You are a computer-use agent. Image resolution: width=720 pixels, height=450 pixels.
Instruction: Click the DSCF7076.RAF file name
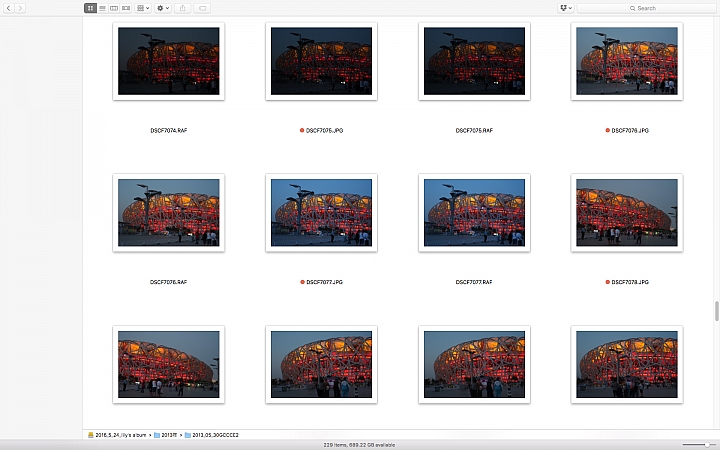pos(169,282)
